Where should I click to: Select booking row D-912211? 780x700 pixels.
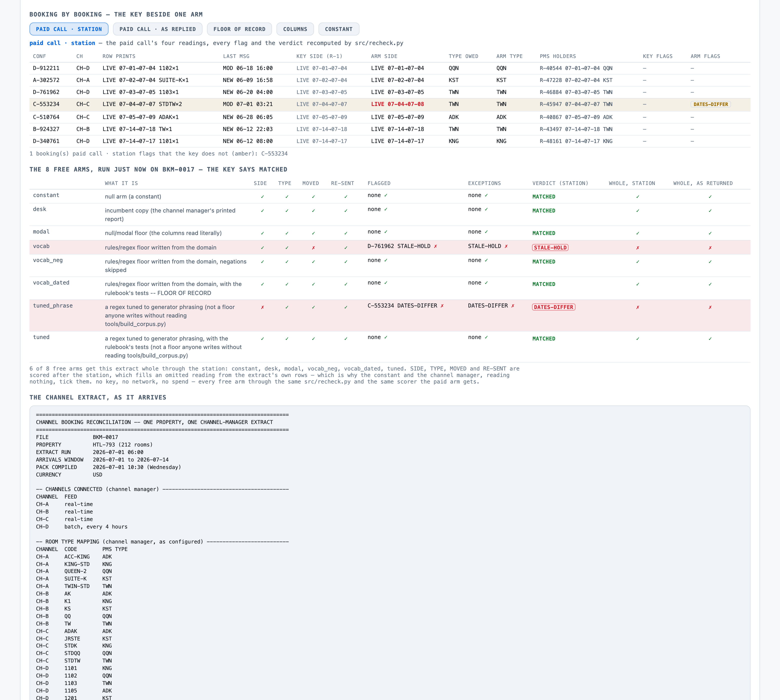(389, 68)
